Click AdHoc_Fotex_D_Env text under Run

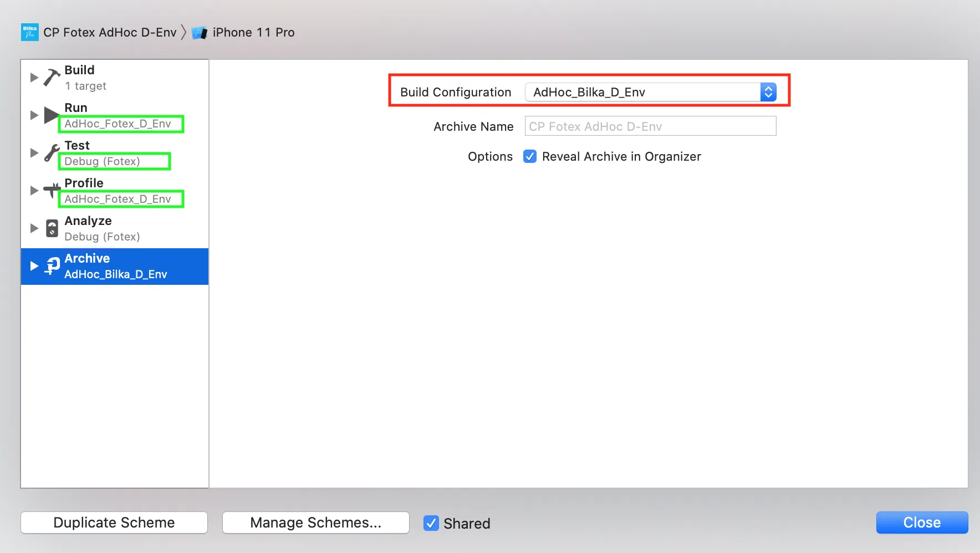[x=118, y=124]
